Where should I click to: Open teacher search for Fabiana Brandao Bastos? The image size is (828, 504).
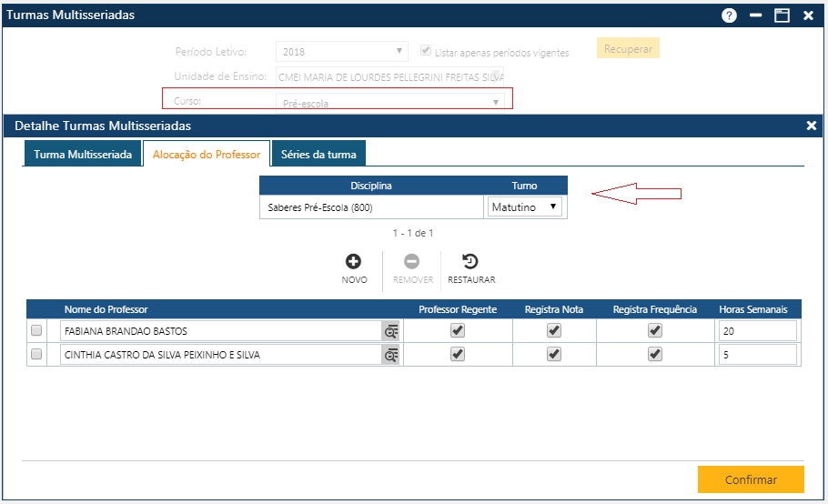(x=391, y=332)
